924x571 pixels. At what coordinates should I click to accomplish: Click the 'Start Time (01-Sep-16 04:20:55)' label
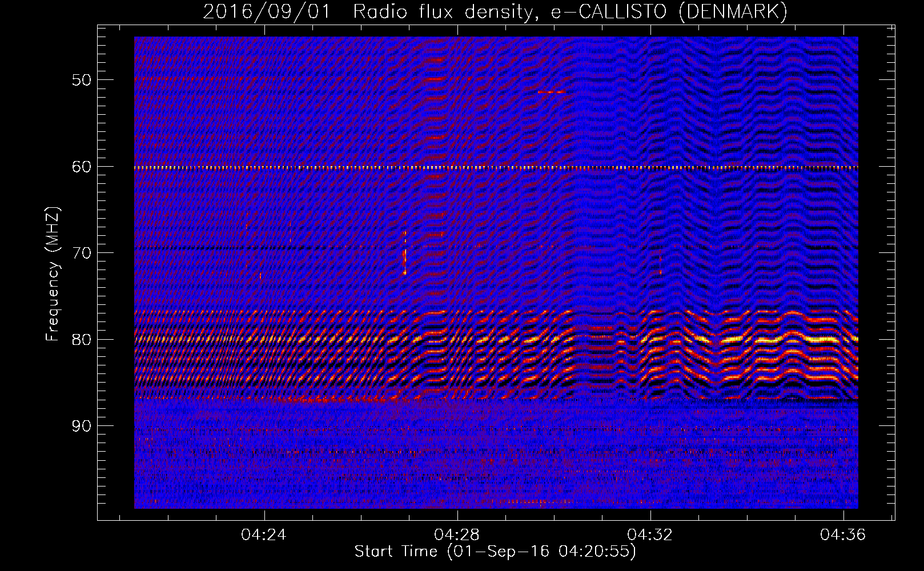[x=495, y=552]
